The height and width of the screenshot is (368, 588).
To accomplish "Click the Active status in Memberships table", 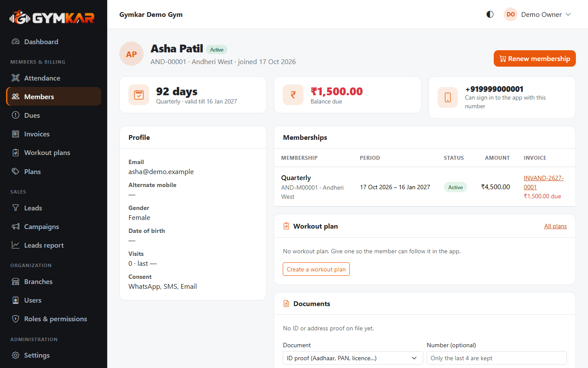I will coord(455,187).
